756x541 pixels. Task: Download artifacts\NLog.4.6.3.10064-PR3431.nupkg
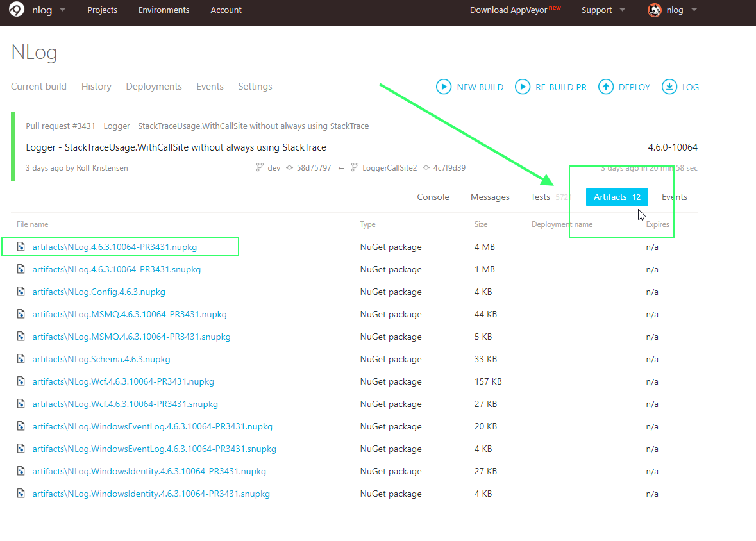click(115, 246)
